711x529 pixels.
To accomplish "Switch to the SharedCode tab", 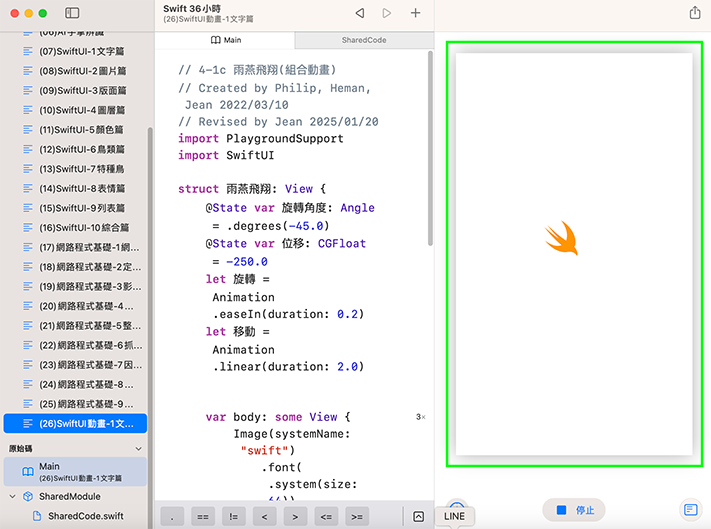I will coord(365,40).
